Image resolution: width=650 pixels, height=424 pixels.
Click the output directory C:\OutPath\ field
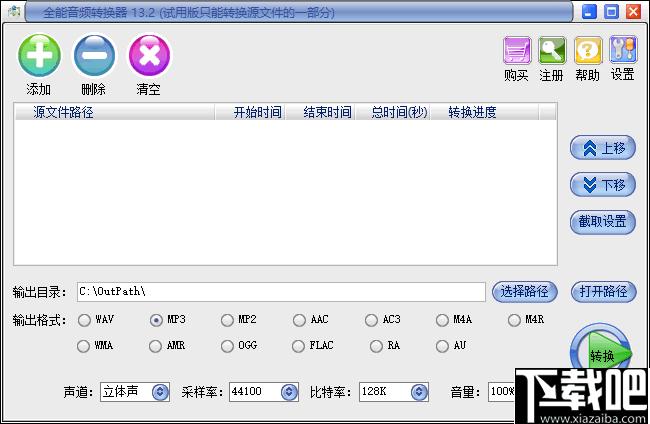[x=281, y=292]
